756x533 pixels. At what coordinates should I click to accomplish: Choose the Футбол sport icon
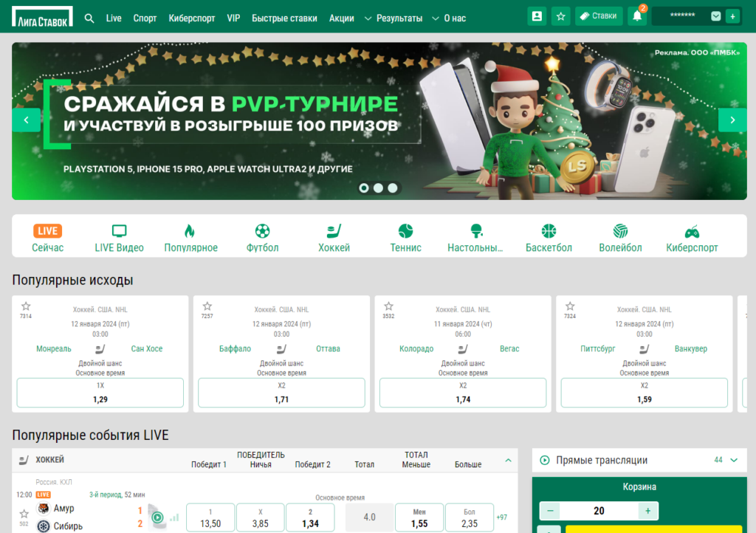tap(262, 238)
